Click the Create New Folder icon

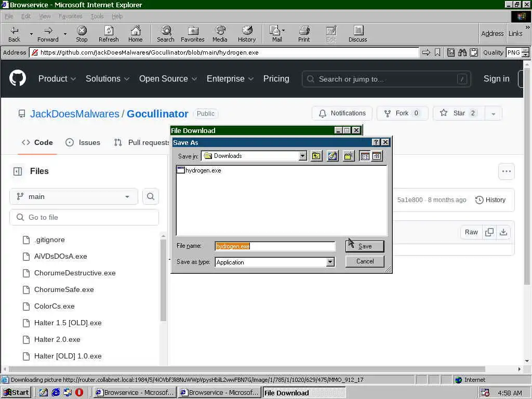(x=349, y=156)
